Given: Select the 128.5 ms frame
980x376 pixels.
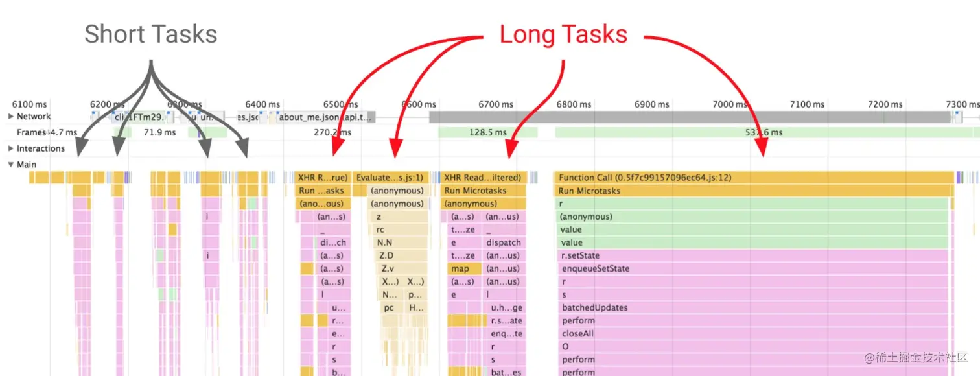Looking at the screenshot, I should tap(488, 132).
